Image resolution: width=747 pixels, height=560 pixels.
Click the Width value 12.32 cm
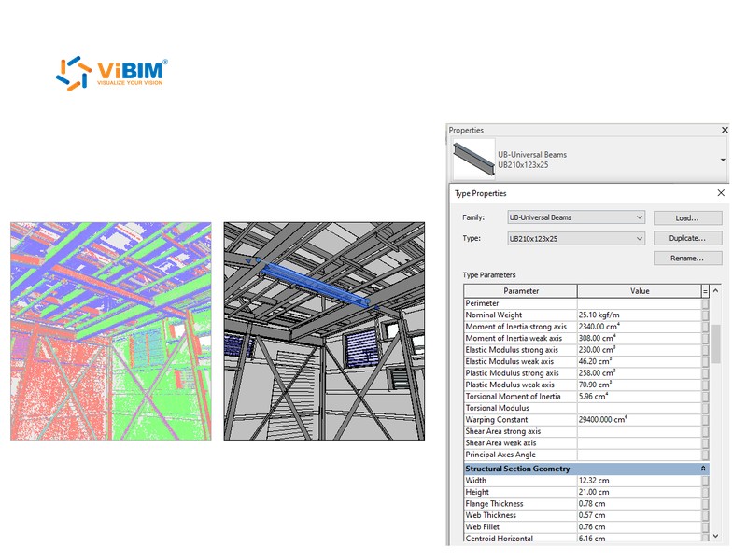click(x=640, y=481)
